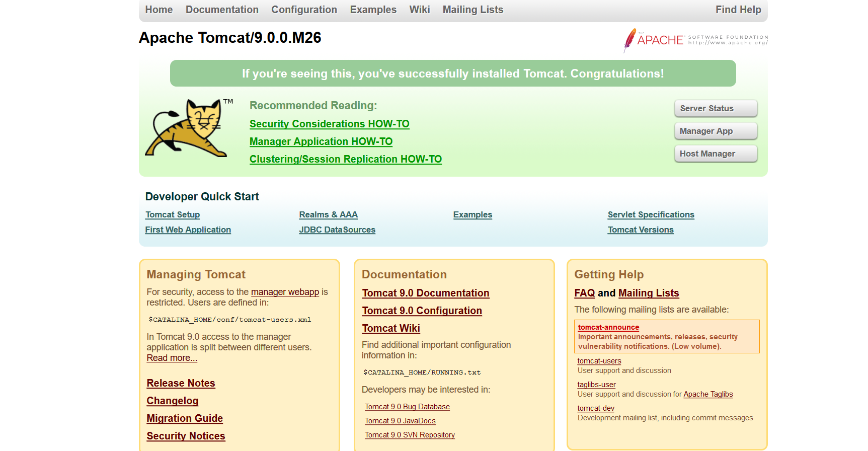Click the congratulations banner message
The width and height of the screenshot is (868, 451).
coord(453,73)
